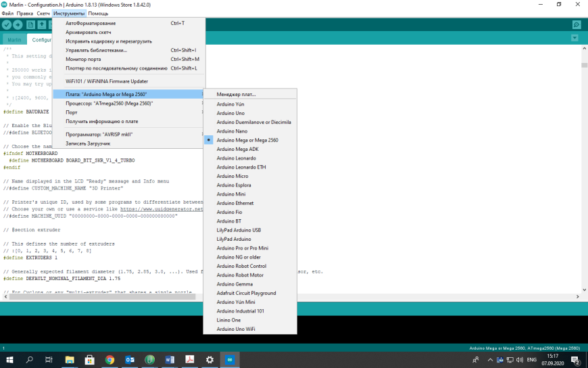Choose Монитор порта menu entry
The height and width of the screenshot is (368, 588).
click(x=128, y=60)
